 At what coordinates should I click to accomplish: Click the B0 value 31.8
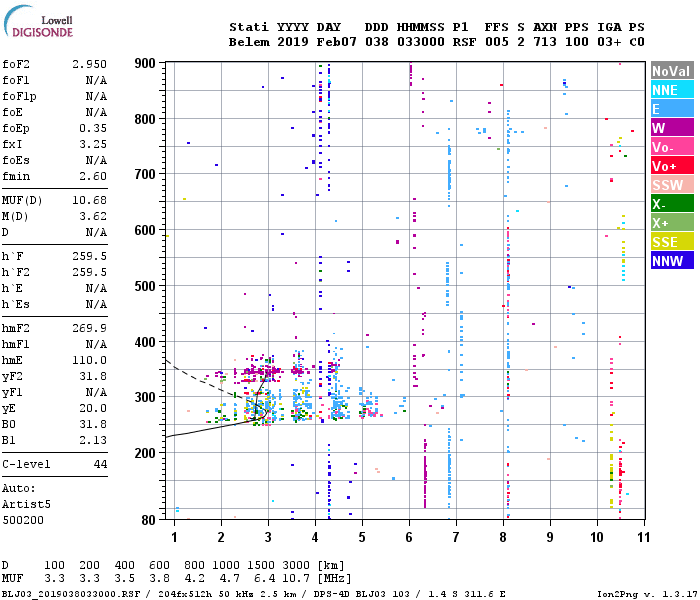[x=93, y=424]
